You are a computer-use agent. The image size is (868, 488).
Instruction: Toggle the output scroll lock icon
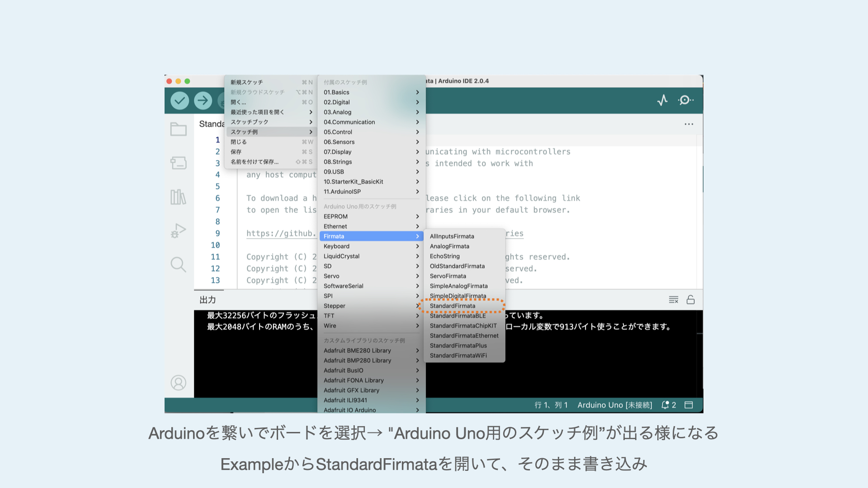tap(690, 300)
